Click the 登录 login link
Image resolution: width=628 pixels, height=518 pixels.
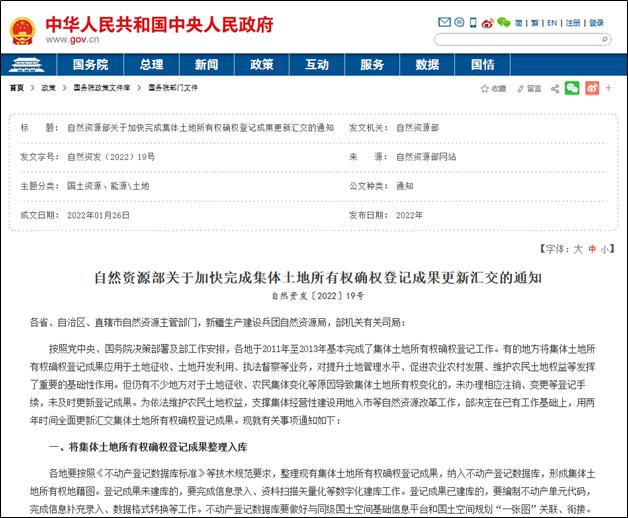click(x=596, y=23)
